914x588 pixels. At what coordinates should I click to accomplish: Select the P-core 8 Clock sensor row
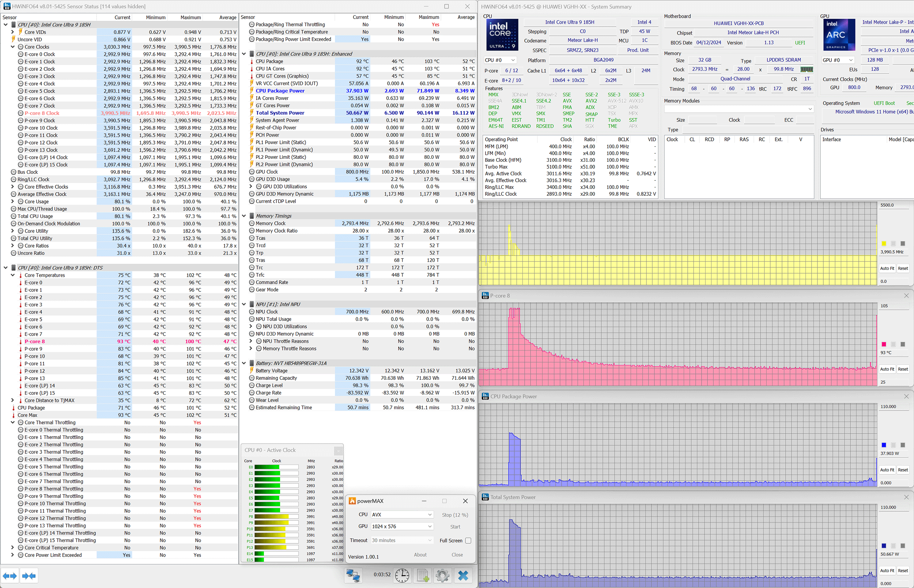point(42,113)
